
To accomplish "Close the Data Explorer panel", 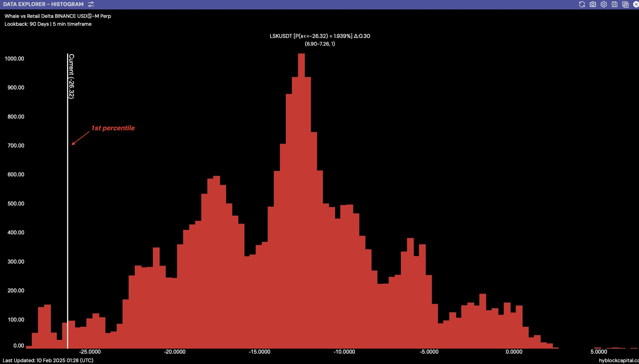I will coord(636,4).
